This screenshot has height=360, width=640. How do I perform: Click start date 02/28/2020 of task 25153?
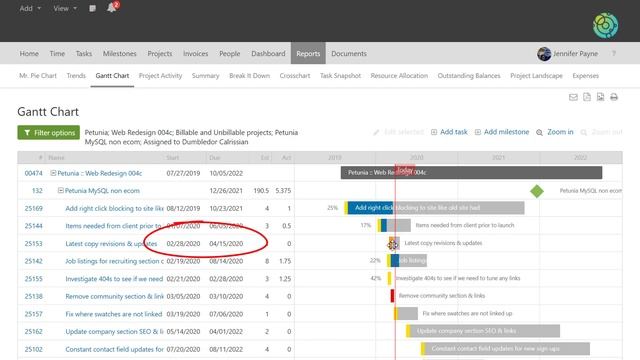[x=183, y=244]
